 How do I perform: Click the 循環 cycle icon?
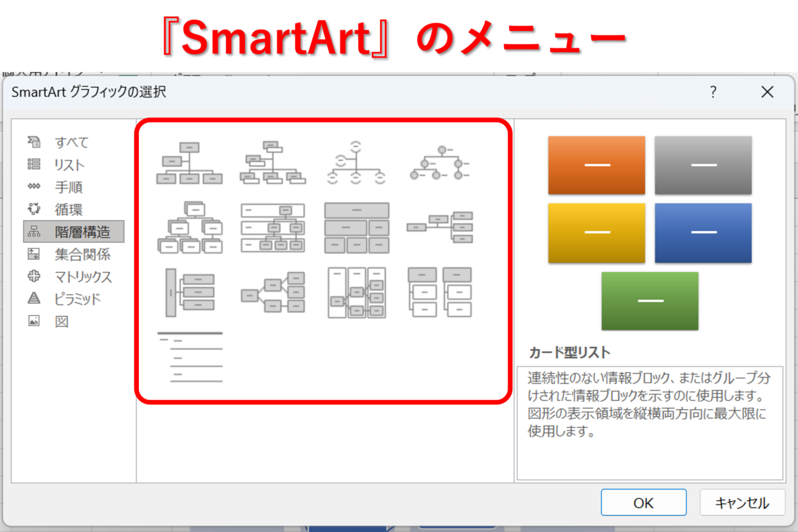pos(34,209)
